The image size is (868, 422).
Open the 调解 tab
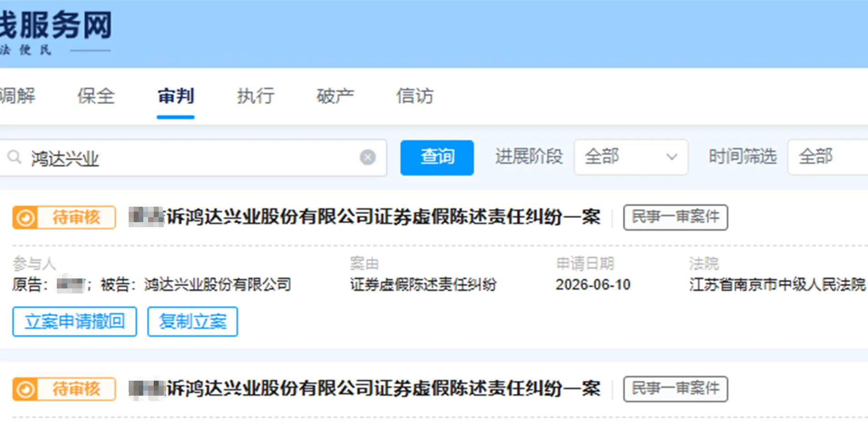click(17, 96)
